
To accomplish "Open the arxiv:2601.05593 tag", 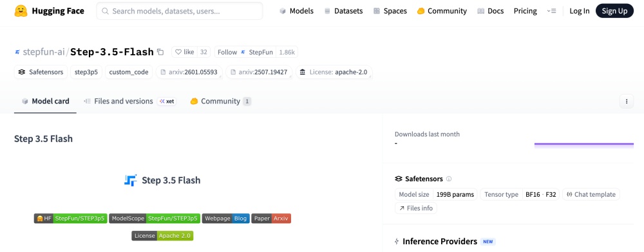I will point(189,72).
